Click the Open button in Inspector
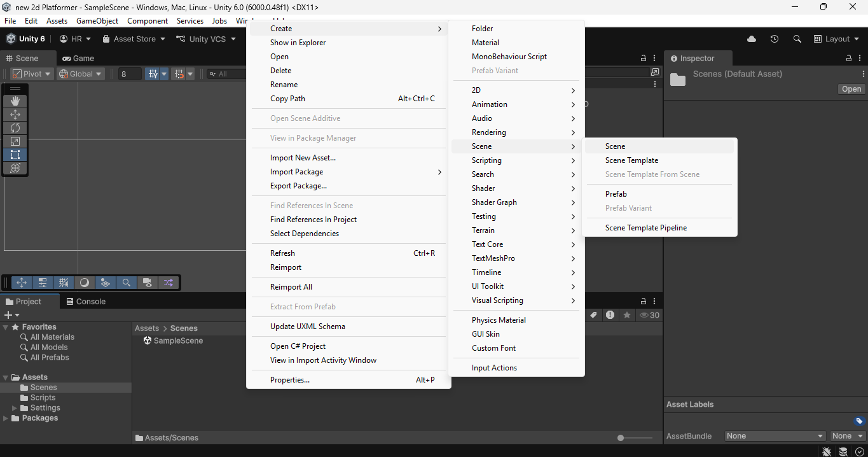This screenshot has width=868, height=457. 851,89
